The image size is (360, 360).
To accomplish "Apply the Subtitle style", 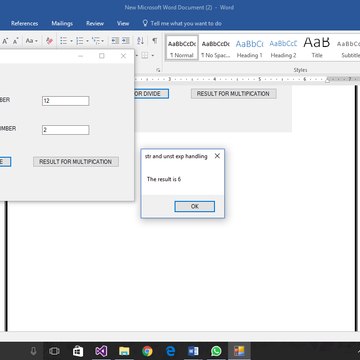I will pos(348,48).
